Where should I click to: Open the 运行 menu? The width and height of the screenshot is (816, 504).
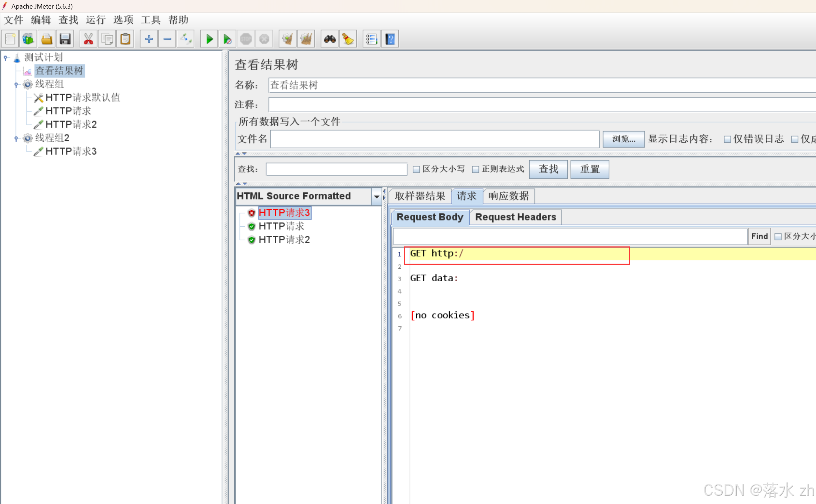pyautogui.click(x=96, y=20)
